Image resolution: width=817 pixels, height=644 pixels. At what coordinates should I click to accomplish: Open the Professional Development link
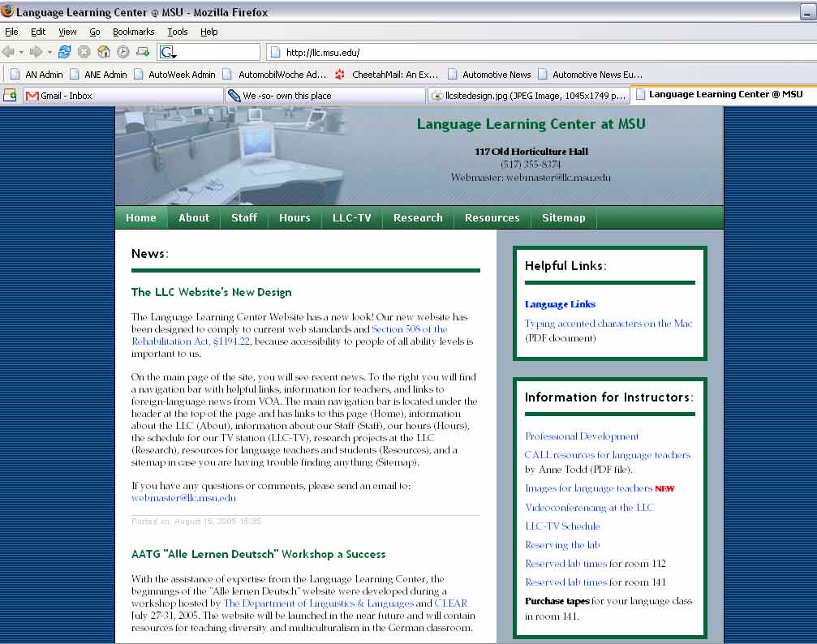[582, 436]
